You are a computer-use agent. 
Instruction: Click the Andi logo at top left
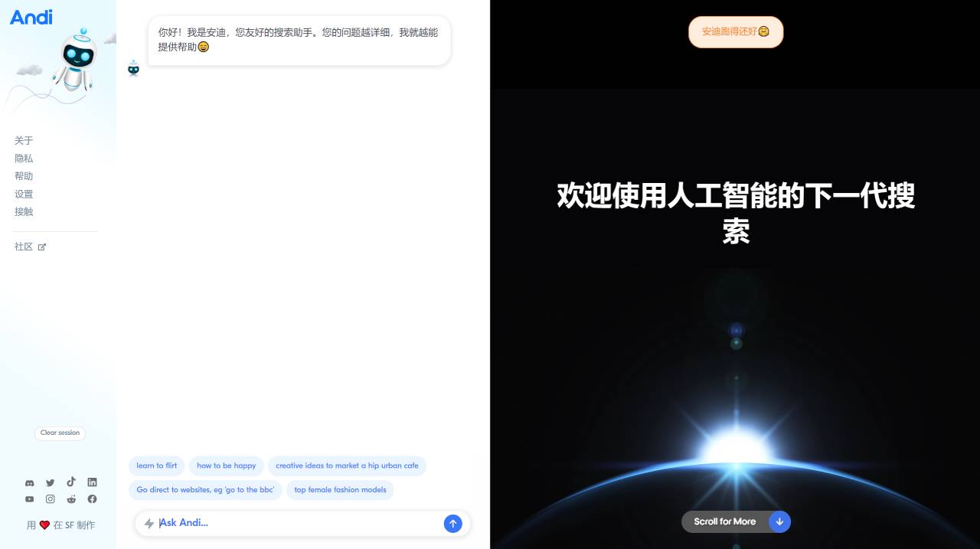(x=31, y=18)
